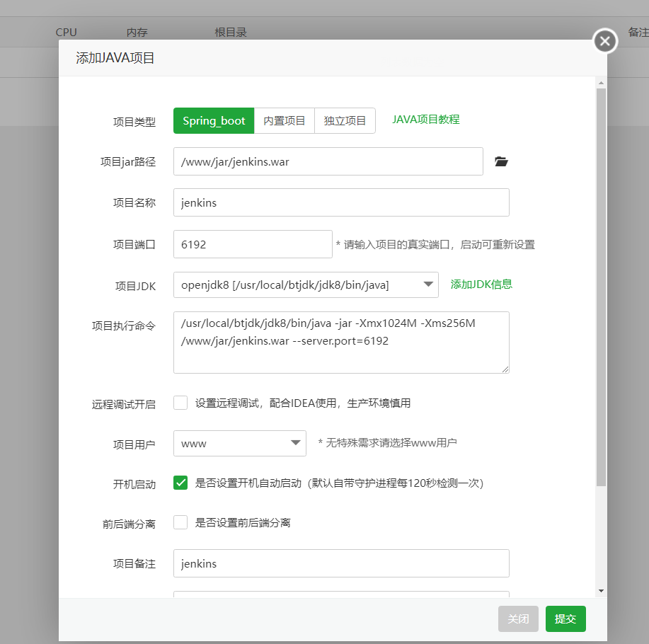Select 独立项目 project type tab
The image size is (649, 644).
345,121
